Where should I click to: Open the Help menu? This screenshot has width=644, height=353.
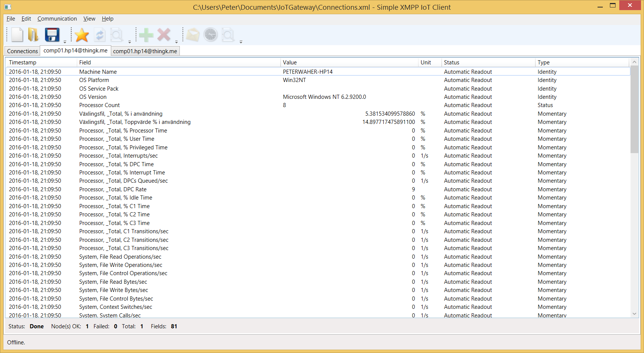coord(108,19)
